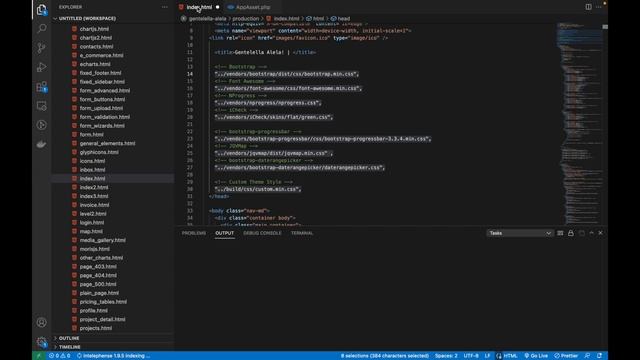Select the index.html editor tab
The height and width of the screenshot is (360, 640).
pyautogui.click(x=199, y=7)
